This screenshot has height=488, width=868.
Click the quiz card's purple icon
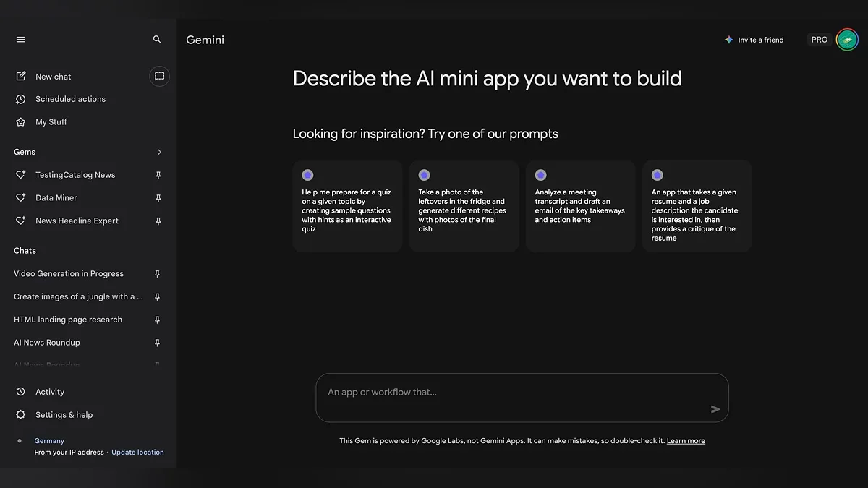307,175
